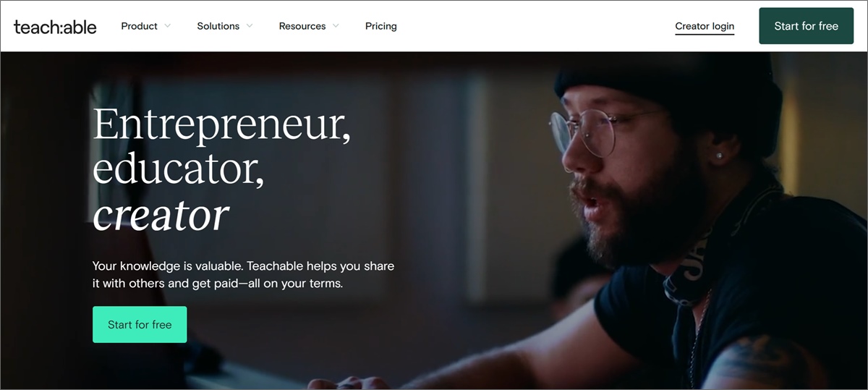
Task: Expand the Solutions dropdown chevron
Action: tap(250, 26)
